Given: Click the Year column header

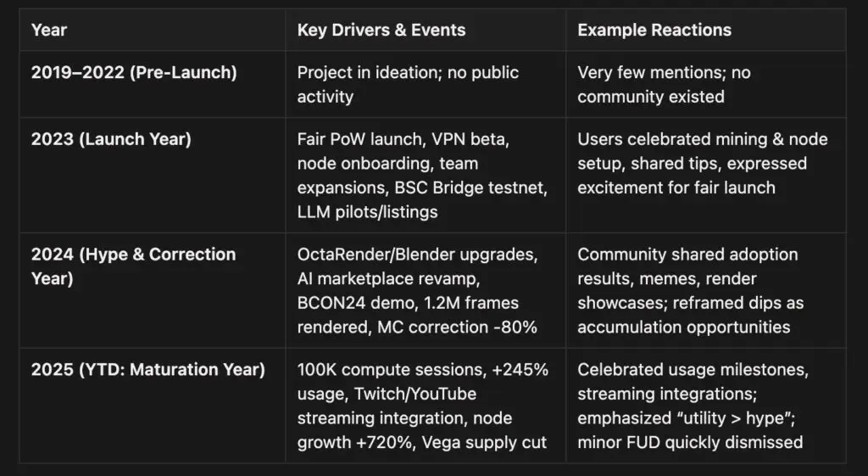Looking at the screenshot, I should pyautogui.click(x=49, y=31).
